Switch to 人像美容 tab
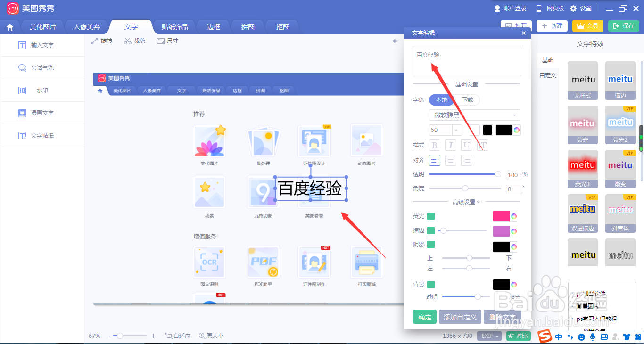Image resolution: width=644 pixels, height=344 pixels. tap(87, 27)
